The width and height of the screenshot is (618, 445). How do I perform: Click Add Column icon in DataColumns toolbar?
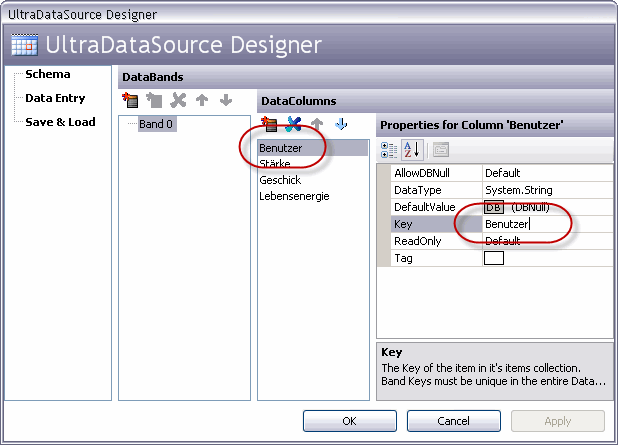pos(269,124)
